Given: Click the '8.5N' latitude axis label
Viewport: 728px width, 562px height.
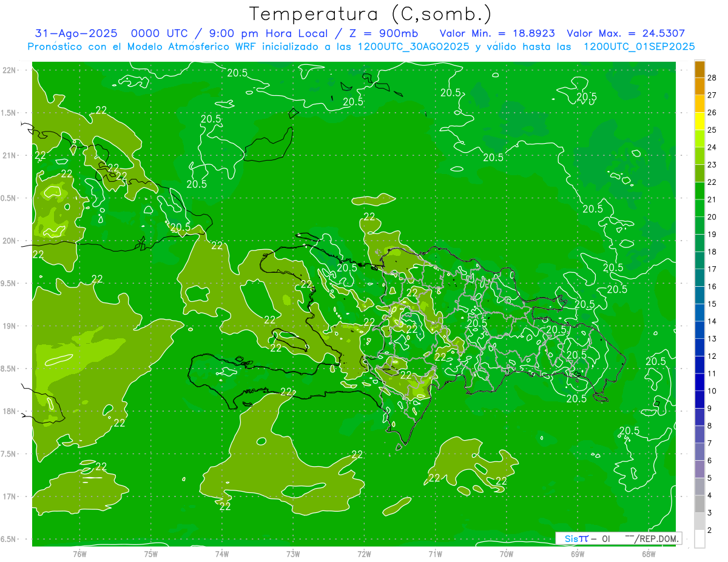Looking at the screenshot, I should pyautogui.click(x=8, y=369).
